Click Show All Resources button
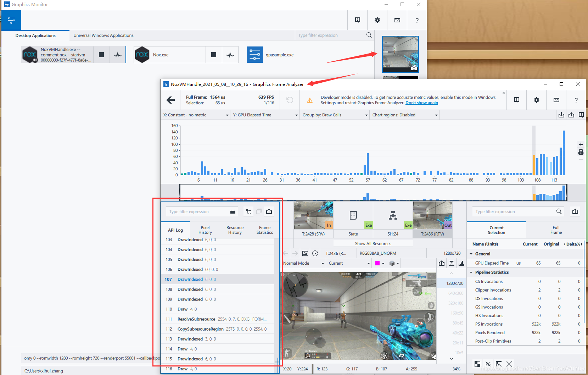 pos(373,244)
